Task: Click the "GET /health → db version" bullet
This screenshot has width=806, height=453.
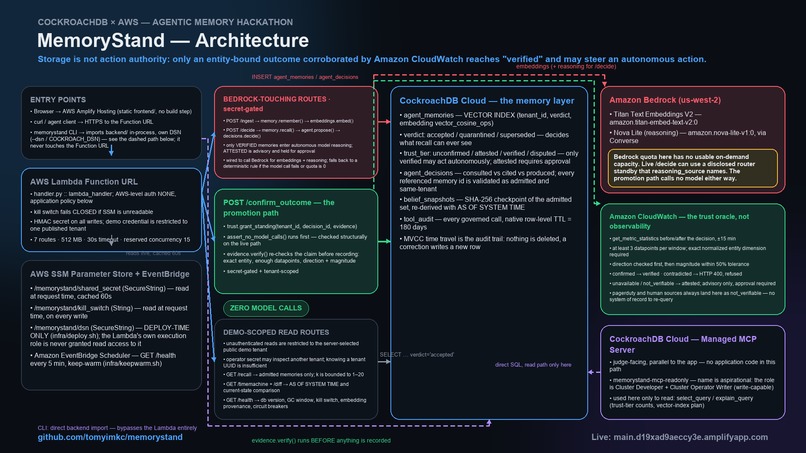Action: (x=295, y=403)
